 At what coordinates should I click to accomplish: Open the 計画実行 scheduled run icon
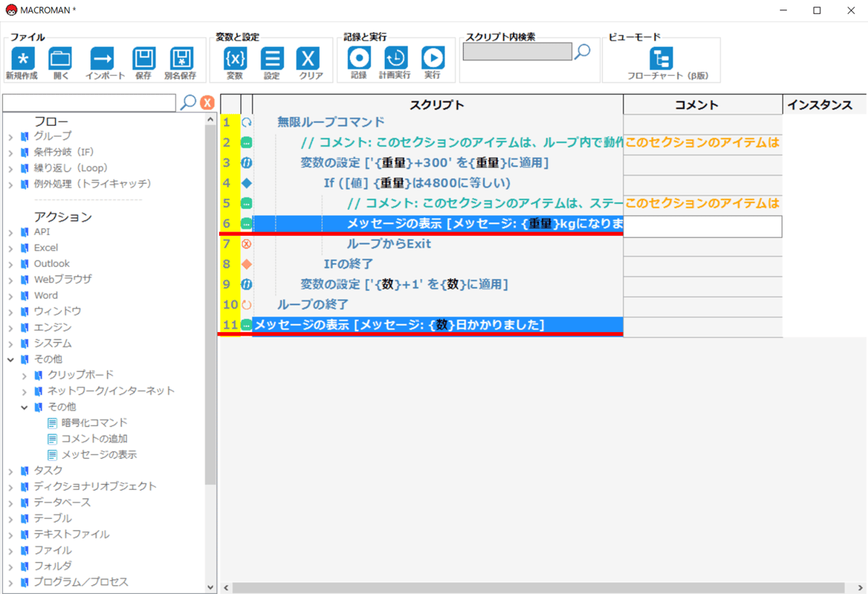click(x=396, y=58)
